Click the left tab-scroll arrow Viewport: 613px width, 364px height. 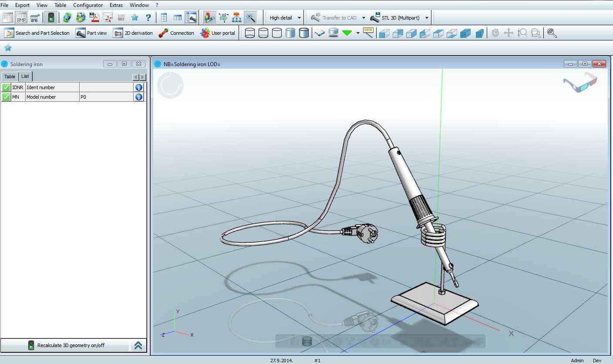(x=136, y=77)
